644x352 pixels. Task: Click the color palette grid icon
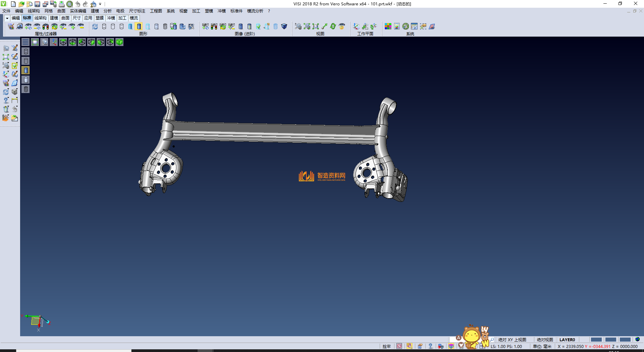(x=388, y=27)
